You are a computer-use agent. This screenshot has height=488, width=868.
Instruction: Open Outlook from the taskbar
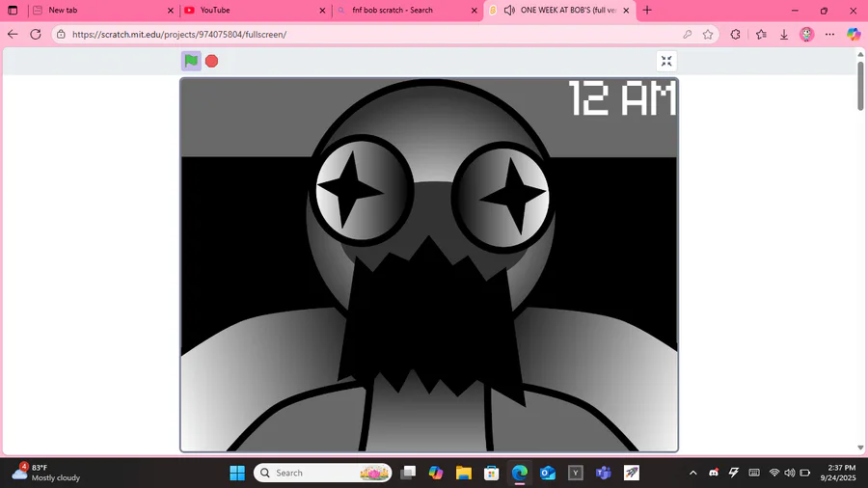(x=548, y=473)
